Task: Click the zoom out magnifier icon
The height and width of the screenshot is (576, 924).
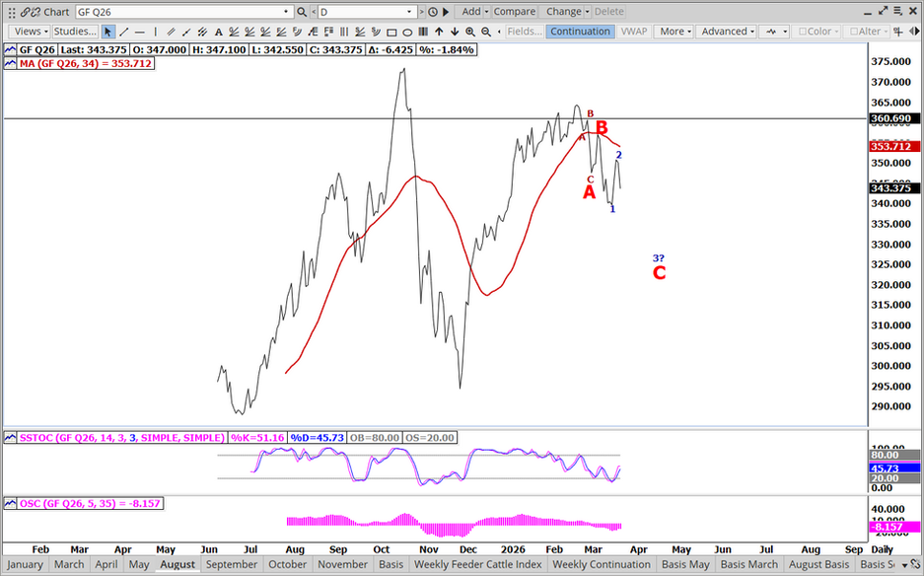Action: click(x=486, y=32)
